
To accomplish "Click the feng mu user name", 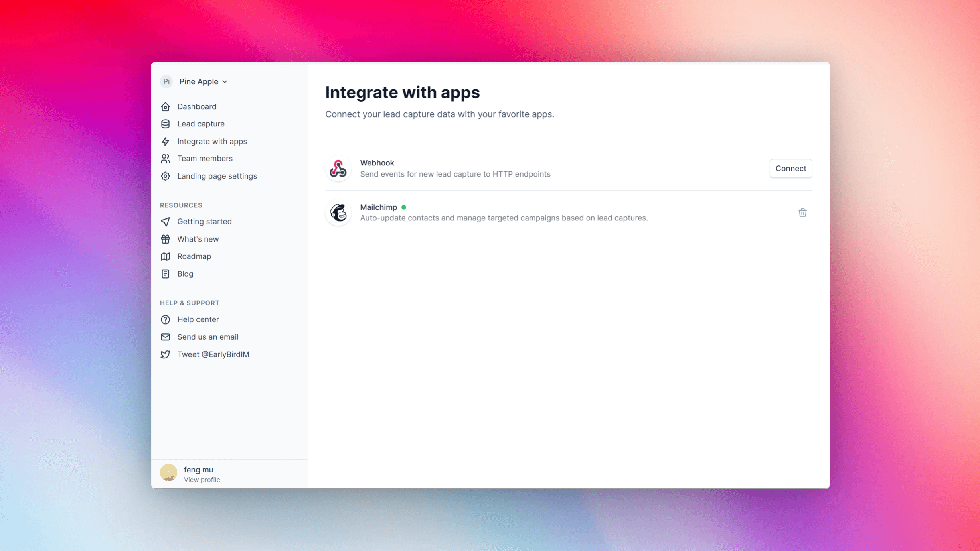I will click(x=198, y=470).
